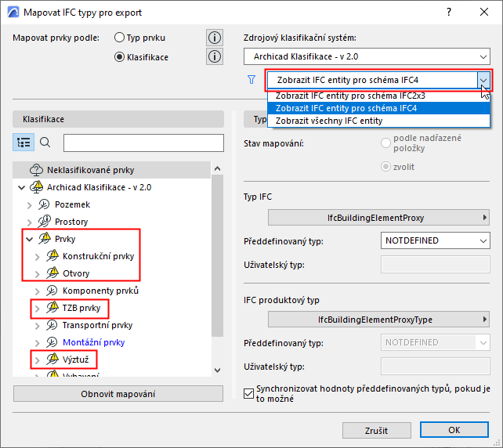Click the help question mark in title bar
The height and width of the screenshot is (448, 503).
point(449,13)
